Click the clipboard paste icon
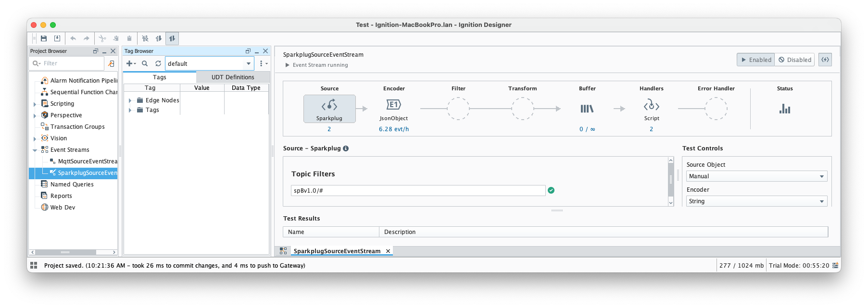The image size is (868, 308). [129, 38]
